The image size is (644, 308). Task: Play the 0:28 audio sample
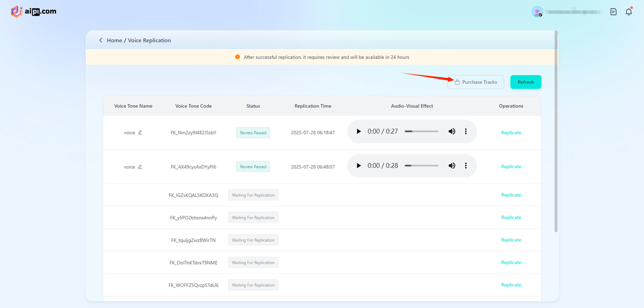(359, 166)
